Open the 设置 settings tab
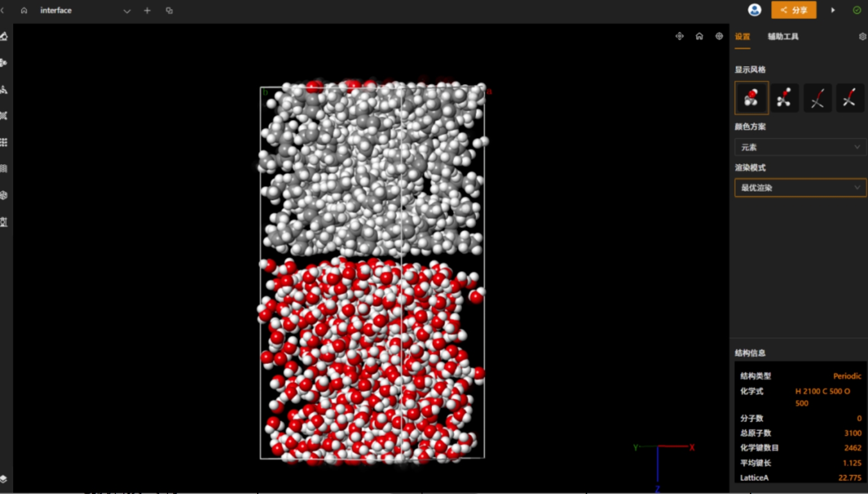Screen dimensions: 868x494 click(x=742, y=36)
